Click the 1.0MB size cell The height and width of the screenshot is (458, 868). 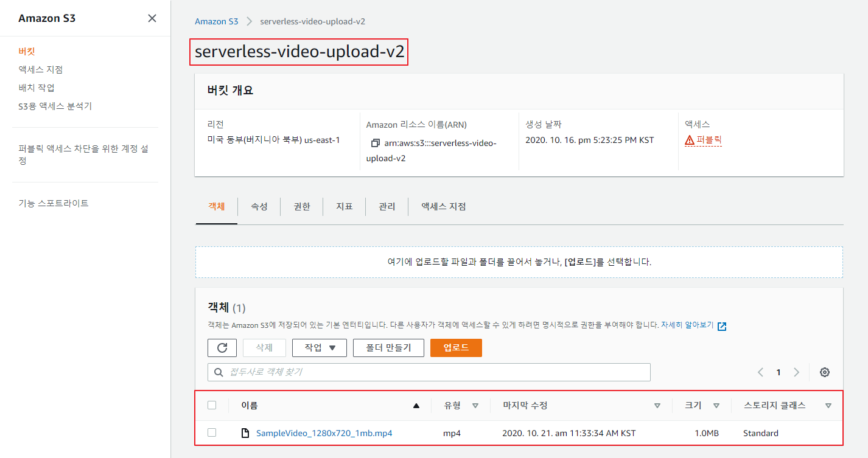point(707,434)
